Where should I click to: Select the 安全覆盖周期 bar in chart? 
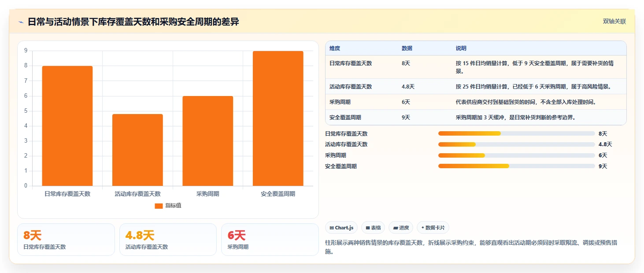click(278, 118)
